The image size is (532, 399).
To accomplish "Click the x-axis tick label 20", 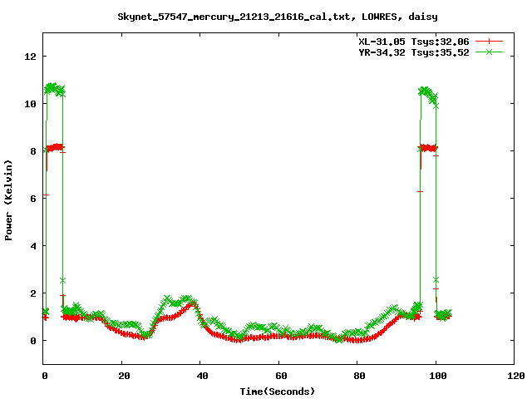I will coord(124,376).
